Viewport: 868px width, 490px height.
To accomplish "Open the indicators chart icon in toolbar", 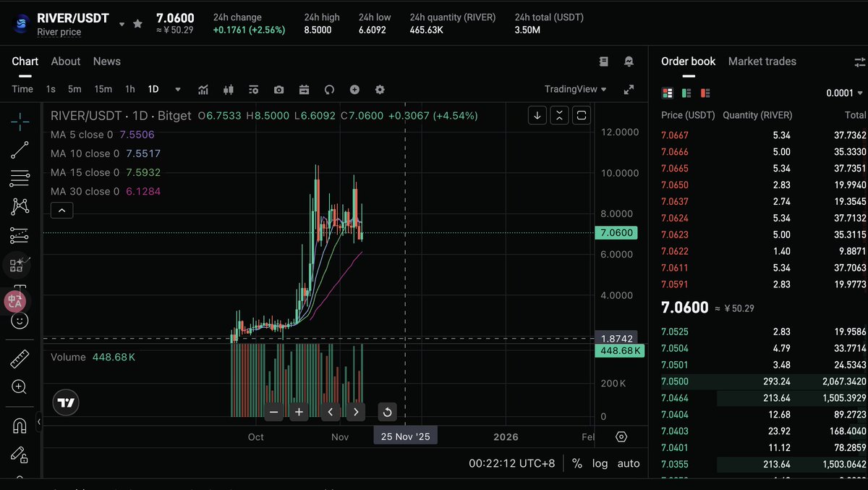I will pyautogui.click(x=203, y=90).
